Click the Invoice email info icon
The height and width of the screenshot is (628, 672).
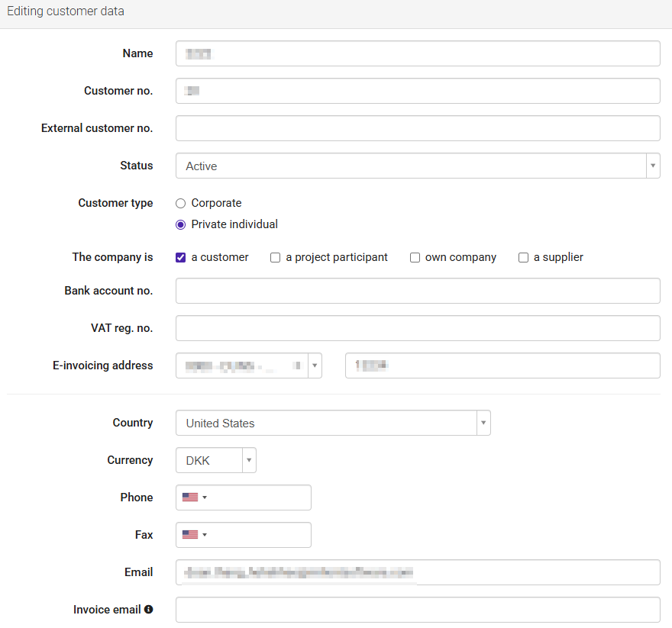(x=148, y=609)
